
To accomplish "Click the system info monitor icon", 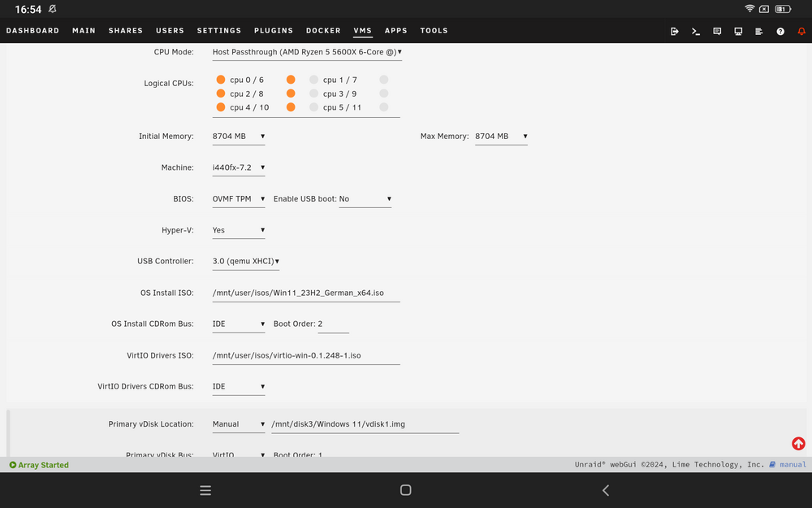I will pyautogui.click(x=738, y=31).
